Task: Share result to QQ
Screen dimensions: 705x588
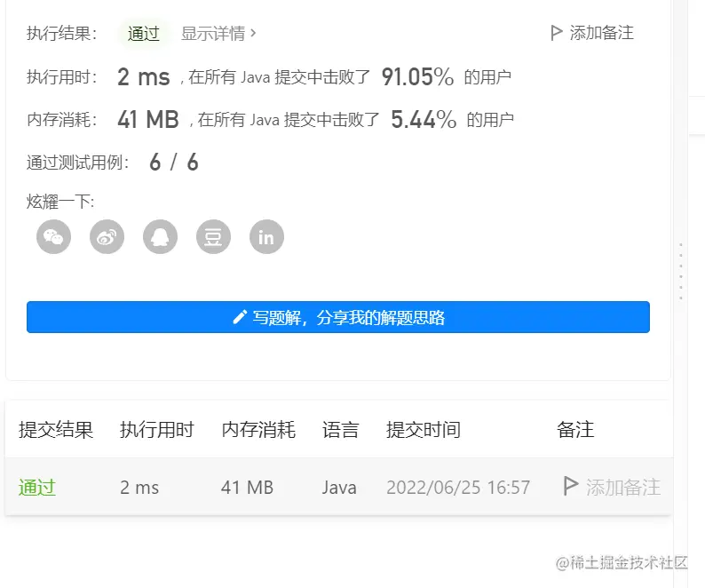Action: (160, 236)
